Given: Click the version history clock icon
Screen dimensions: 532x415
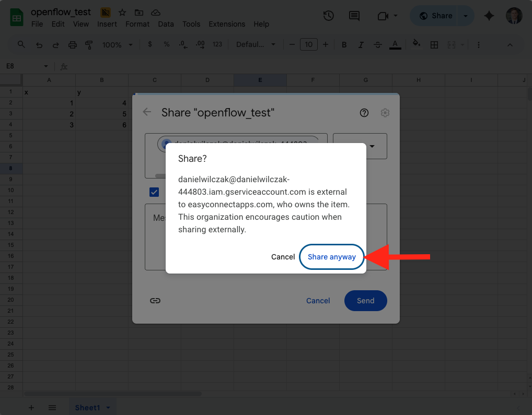Looking at the screenshot, I should tap(328, 16).
